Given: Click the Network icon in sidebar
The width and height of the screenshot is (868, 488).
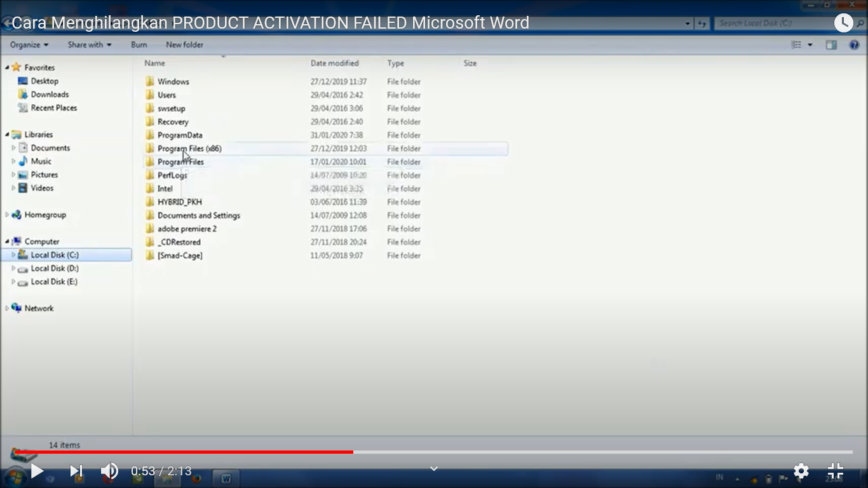Looking at the screenshot, I should tap(17, 308).
